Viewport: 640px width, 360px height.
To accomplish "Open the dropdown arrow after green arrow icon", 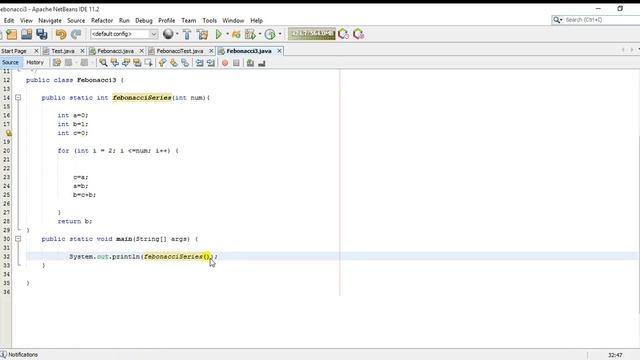I will click(280, 34).
